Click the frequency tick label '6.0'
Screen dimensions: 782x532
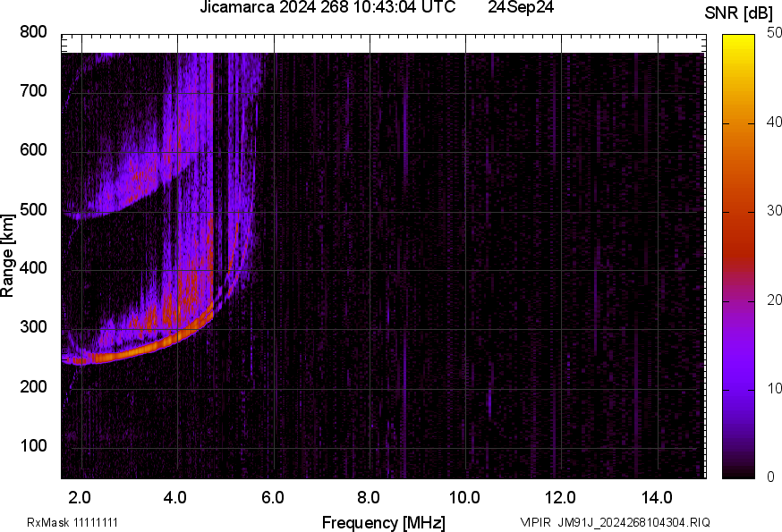tap(272, 498)
